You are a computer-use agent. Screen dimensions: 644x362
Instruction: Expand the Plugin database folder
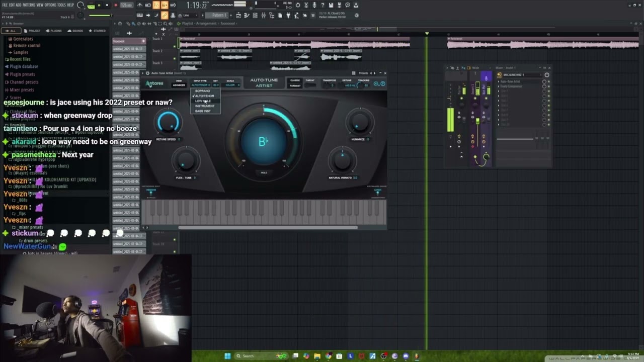tap(23, 66)
